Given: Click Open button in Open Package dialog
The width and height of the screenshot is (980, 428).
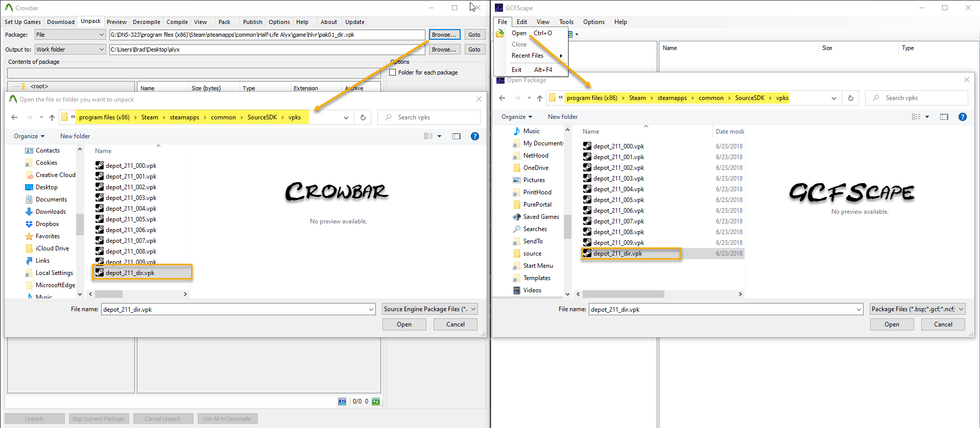Looking at the screenshot, I should pos(892,324).
